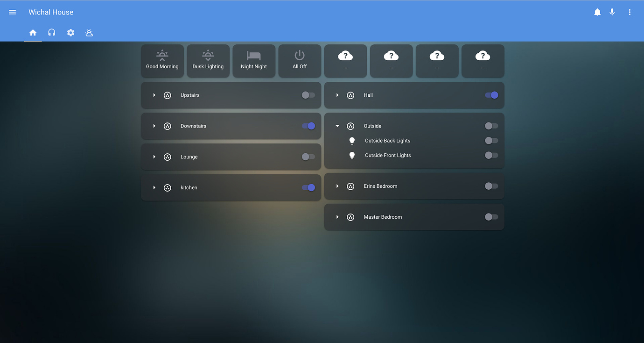Turn off the Hall toggle
The width and height of the screenshot is (644, 343).
pyautogui.click(x=491, y=95)
